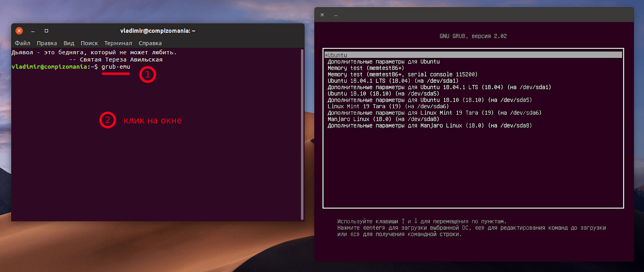Select Manjaro Linux (18.0) on /dev/sda8 entry
The height and width of the screenshot is (272, 644).
[383, 120]
